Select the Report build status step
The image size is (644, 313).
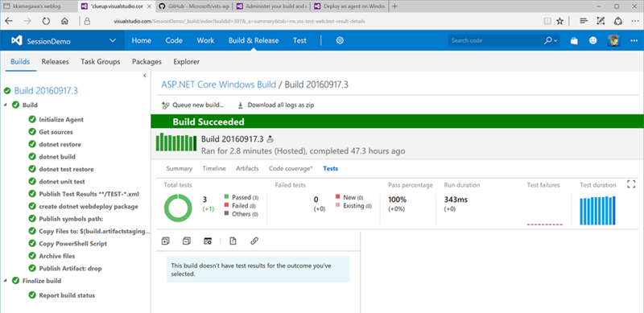click(67, 295)
